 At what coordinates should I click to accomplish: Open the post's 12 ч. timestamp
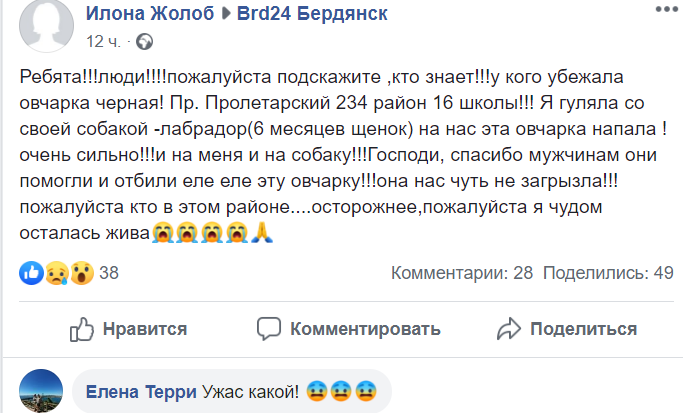tap(104, 42)
